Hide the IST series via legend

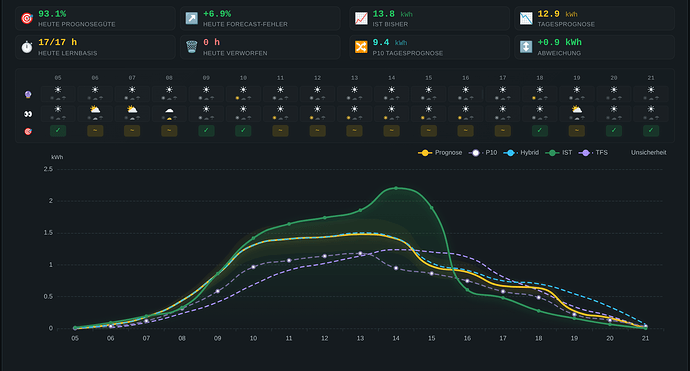click(559, 153)
